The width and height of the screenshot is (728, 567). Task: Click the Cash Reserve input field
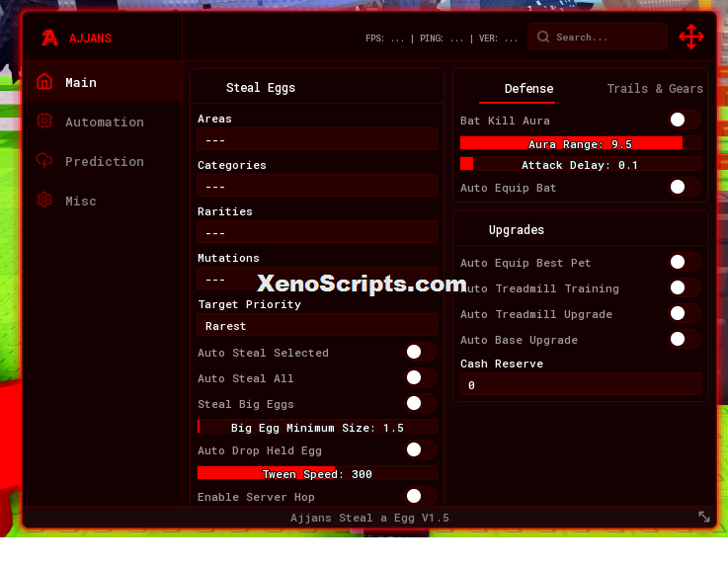click(x=581, y=384)
